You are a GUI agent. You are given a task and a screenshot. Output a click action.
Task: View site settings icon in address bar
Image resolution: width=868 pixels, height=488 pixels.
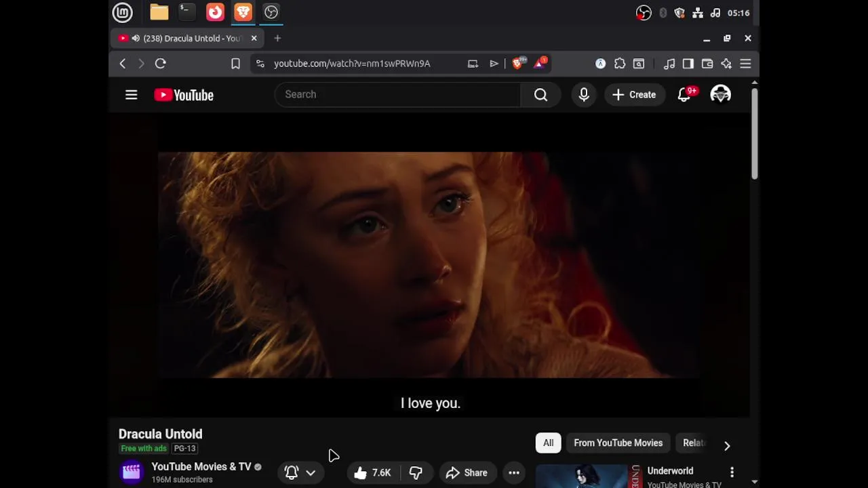pyautogui.click(x=260, y=64)
